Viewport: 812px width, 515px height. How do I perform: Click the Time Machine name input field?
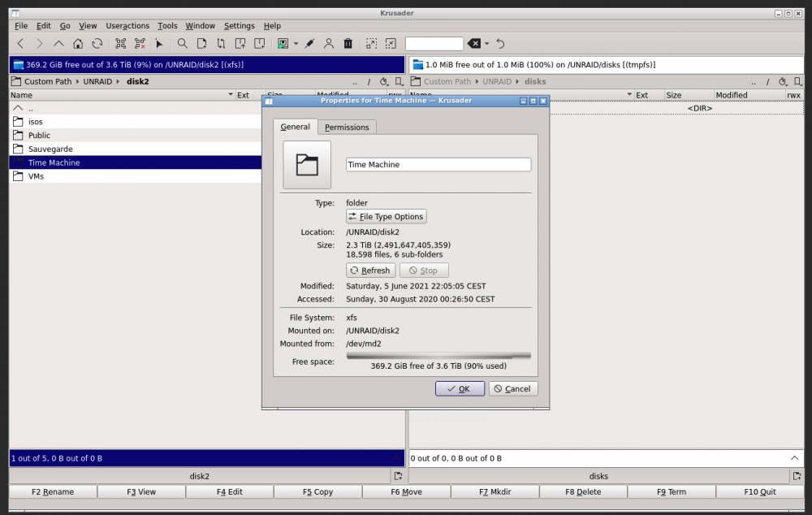pyautogui.click(x=438, y=165)
